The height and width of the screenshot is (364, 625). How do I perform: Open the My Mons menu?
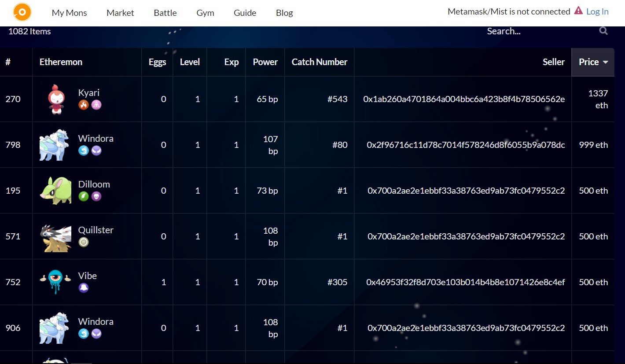(x=70, y=13)
